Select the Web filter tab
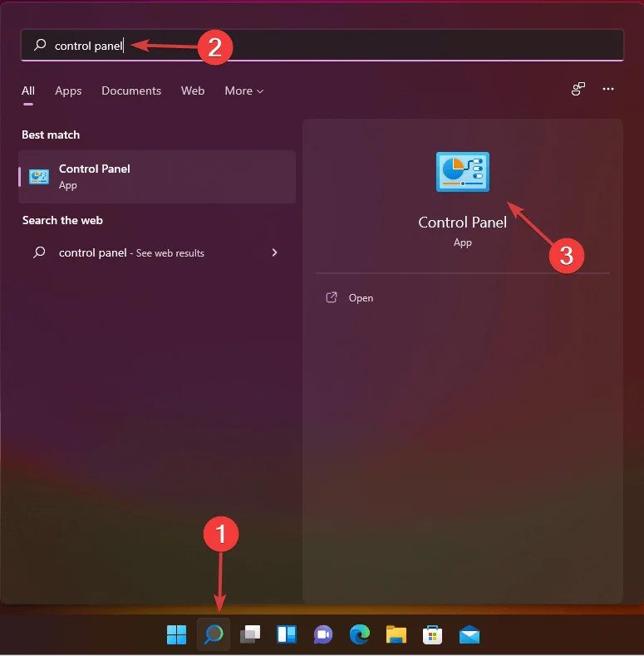 pos(193,91)
